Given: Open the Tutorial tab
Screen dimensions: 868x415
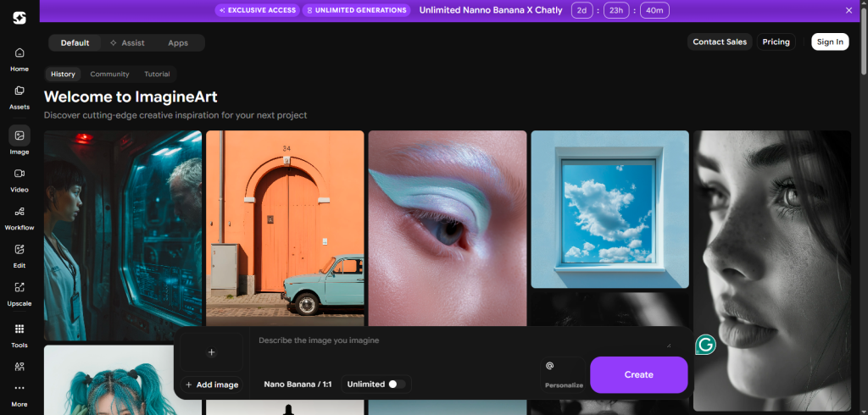Looking at the screenshot, I should 157,75.
